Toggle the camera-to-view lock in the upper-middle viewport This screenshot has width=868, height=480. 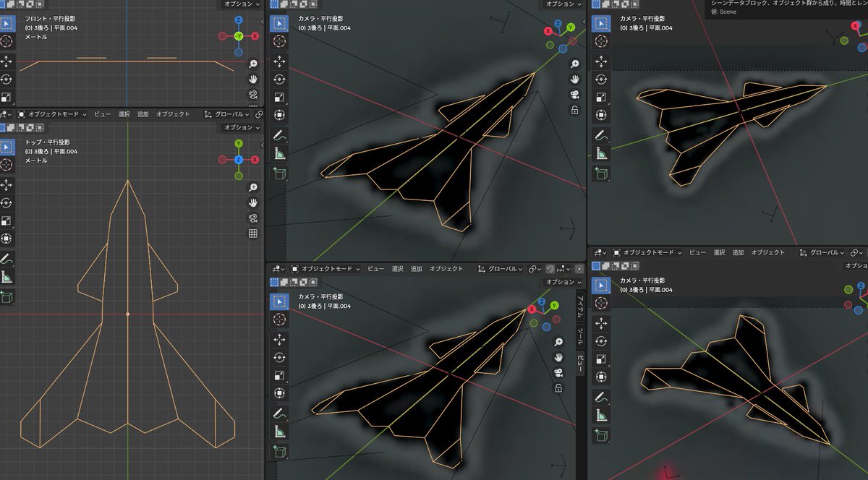point(574,110)
